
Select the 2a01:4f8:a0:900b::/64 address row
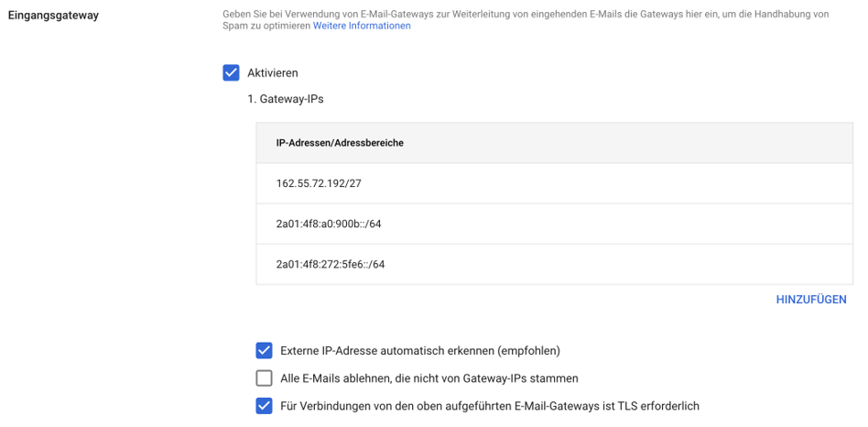[x=329, y=224]
